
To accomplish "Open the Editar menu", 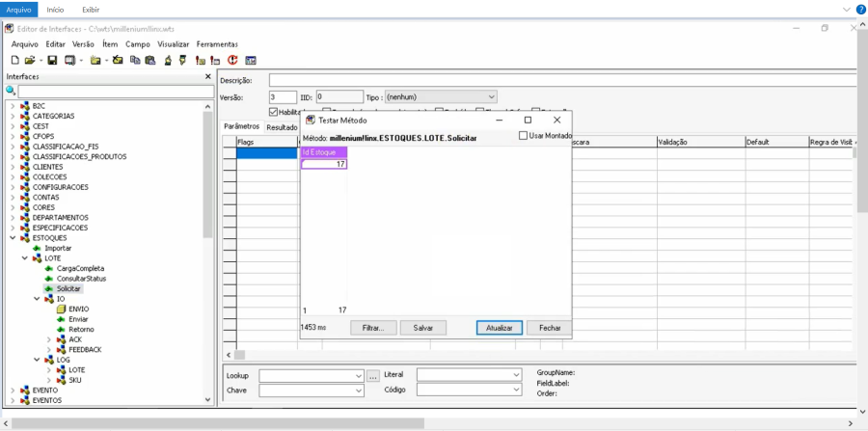I will (x=55, y=44).
